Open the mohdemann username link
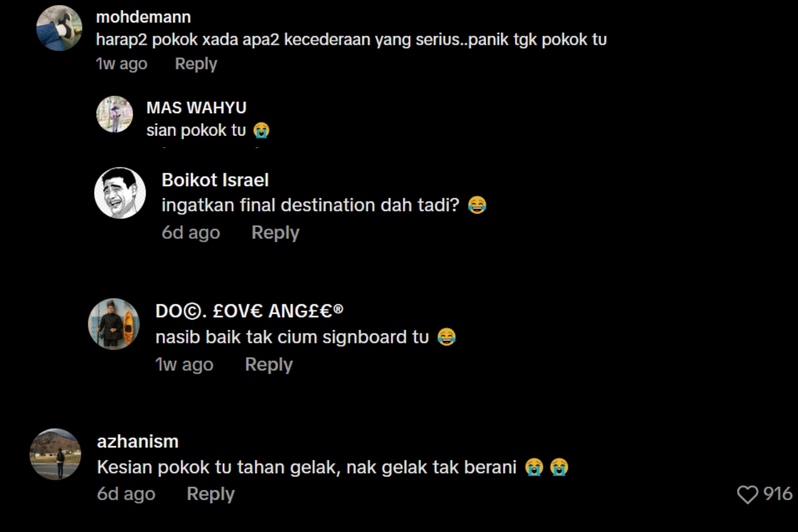 (143, 17)
